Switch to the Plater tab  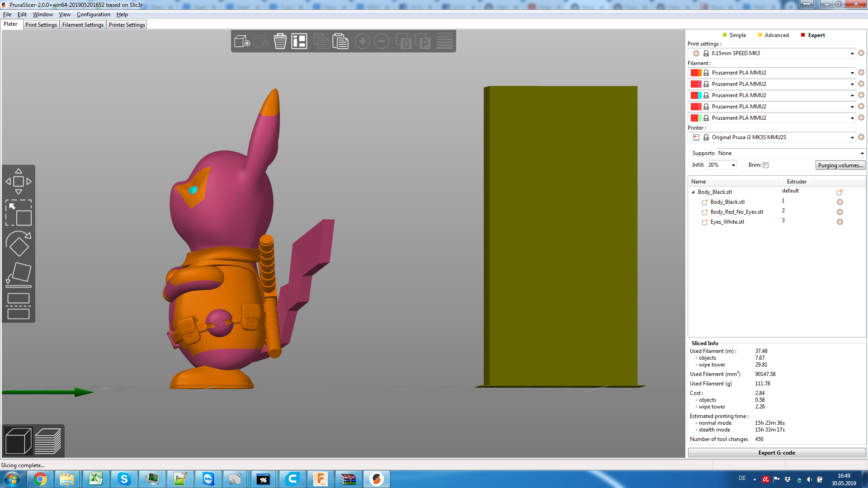coord(10,24)
